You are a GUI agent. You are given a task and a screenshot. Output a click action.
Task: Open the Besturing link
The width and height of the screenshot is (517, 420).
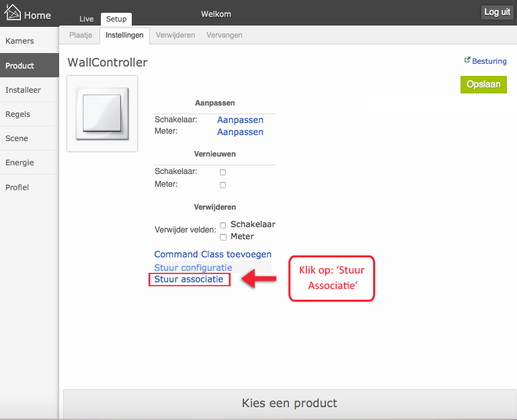pos(489,61)
